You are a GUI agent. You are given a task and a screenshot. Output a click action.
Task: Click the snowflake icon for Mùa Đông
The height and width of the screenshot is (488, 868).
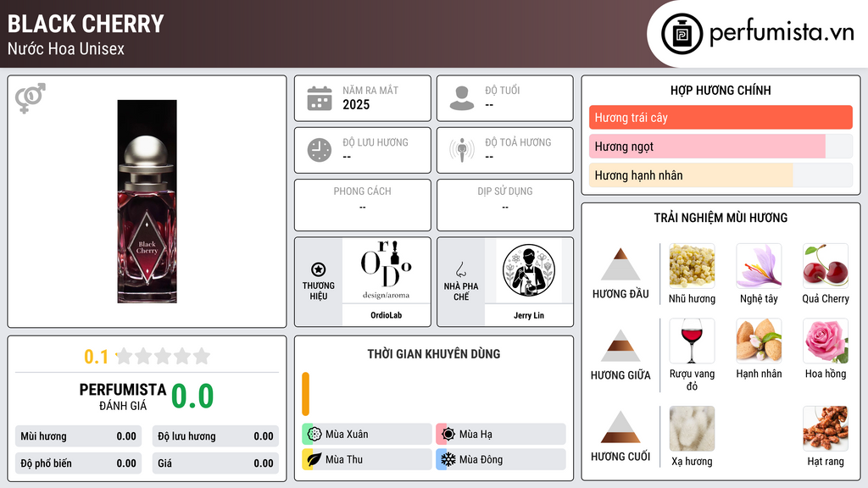point(448,459)
